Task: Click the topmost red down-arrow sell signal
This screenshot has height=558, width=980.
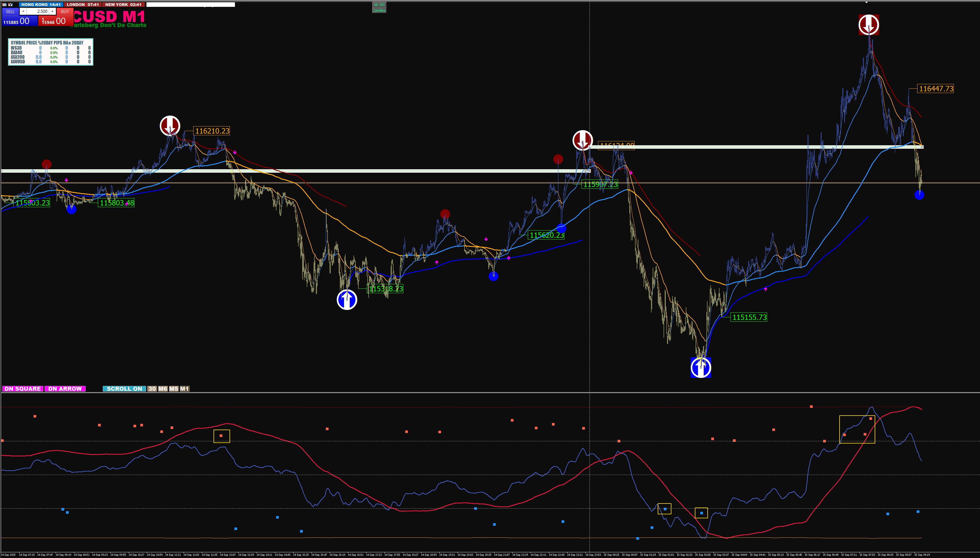Action: click(x=868, y=25)
